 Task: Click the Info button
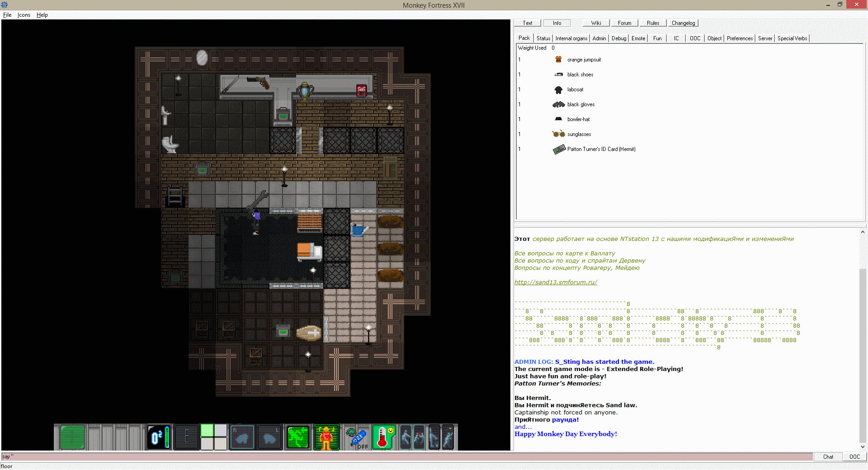click(x=557, y=23)
